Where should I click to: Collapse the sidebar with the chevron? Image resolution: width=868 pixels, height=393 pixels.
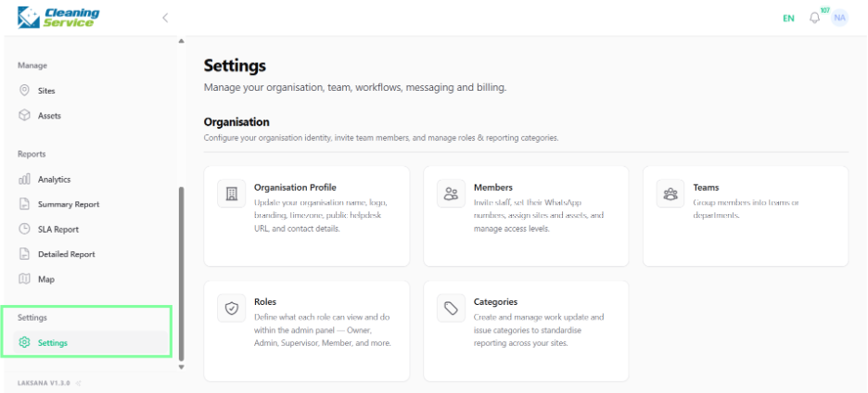coord(165,18)
